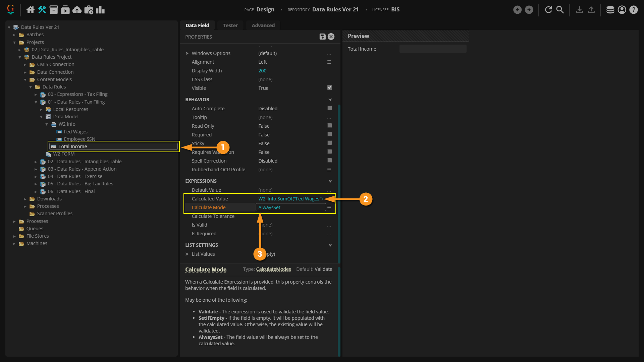Click the CalculateModes type link
The height and width of the screenshot is (362, 644).
point(273,269)
